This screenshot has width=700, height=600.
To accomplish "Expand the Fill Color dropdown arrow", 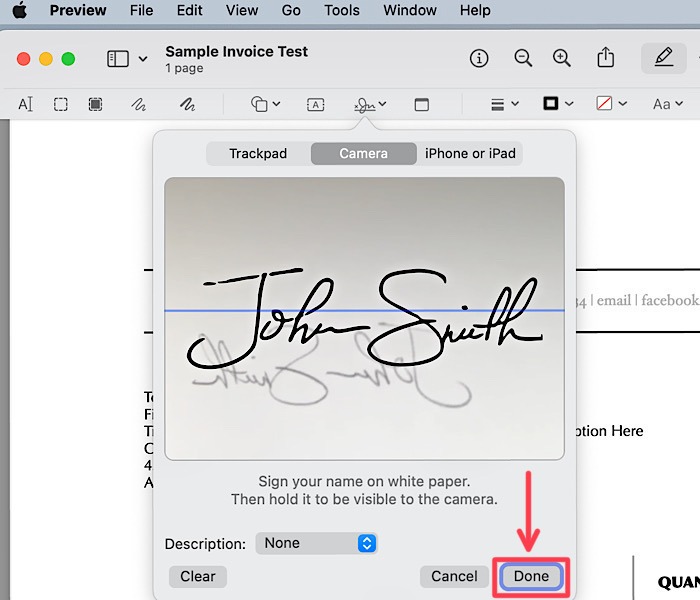I will click(623, 104).
